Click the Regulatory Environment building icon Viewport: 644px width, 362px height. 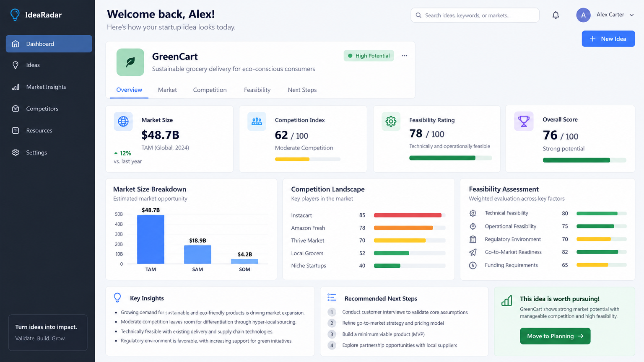click(473, 239)
